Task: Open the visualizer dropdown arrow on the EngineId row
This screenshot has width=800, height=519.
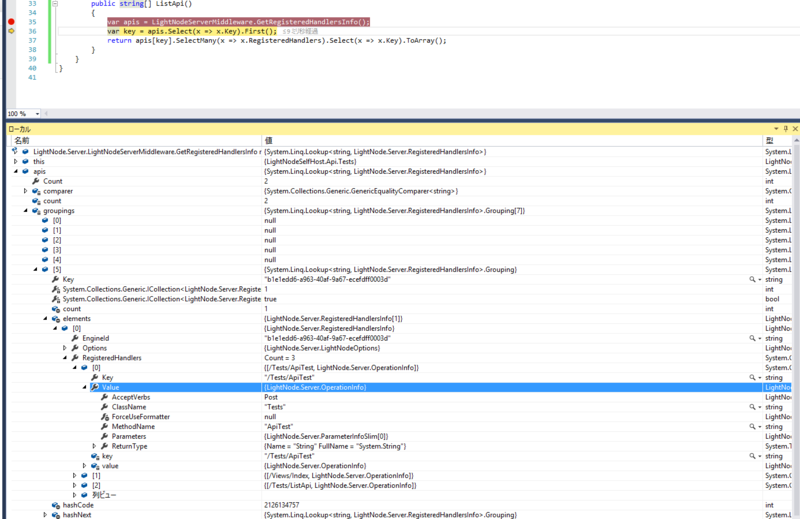Action: (760, 338)
